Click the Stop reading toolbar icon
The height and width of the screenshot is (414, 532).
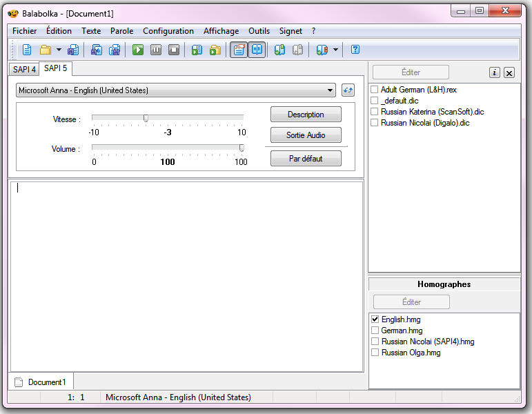[x=174, y=50]
